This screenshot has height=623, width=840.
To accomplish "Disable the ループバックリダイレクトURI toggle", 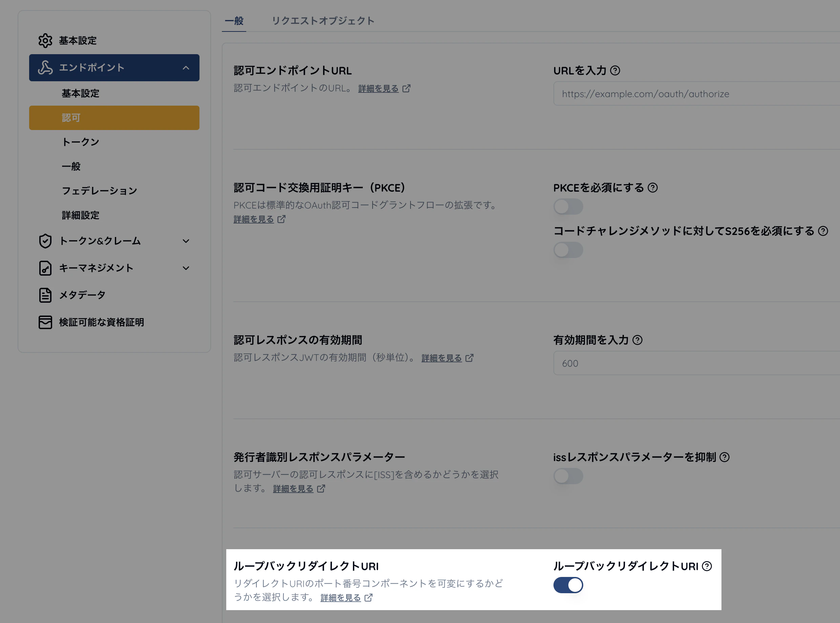I will pyautogui.click(x=568, y=585).
